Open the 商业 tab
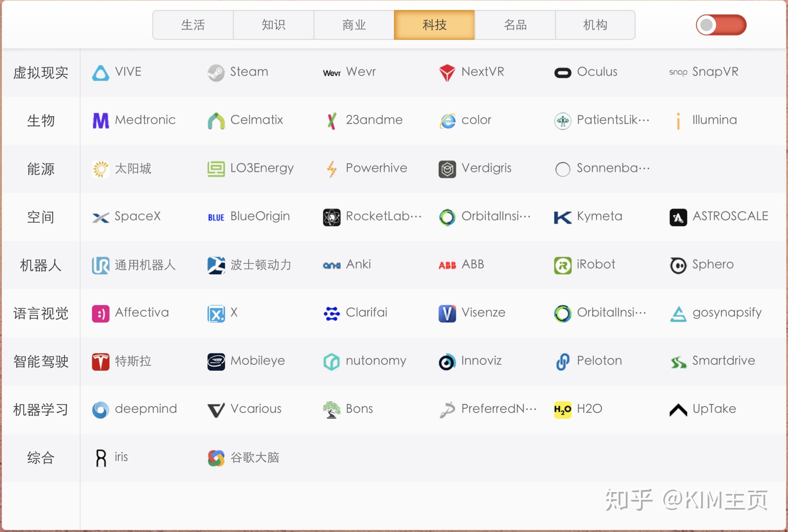 pos(354,25)
